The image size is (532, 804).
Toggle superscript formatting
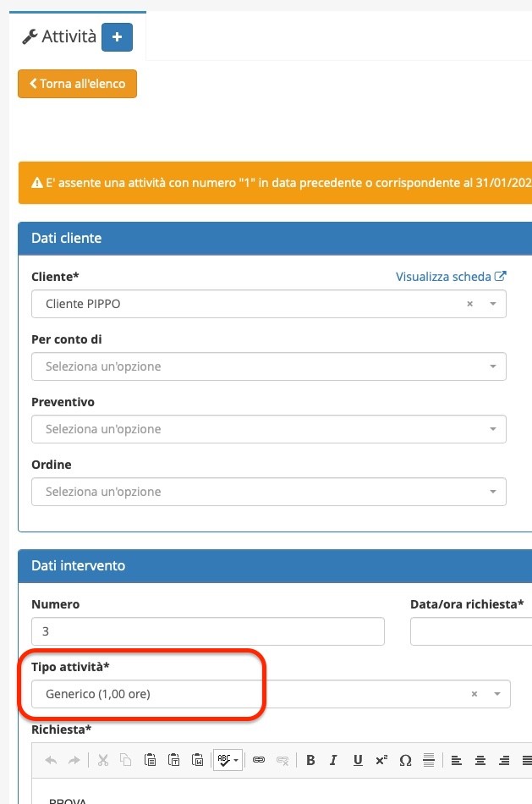coord(381,760)
